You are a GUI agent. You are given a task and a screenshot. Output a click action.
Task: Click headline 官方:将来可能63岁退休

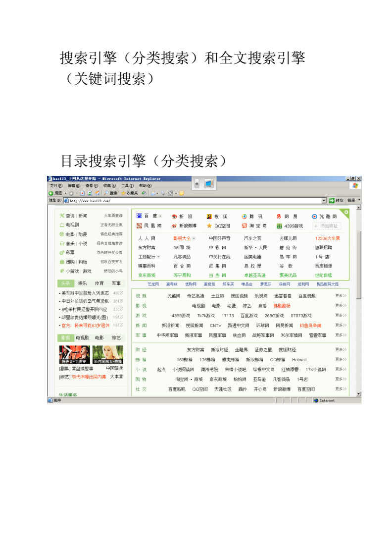coord(85,326)
